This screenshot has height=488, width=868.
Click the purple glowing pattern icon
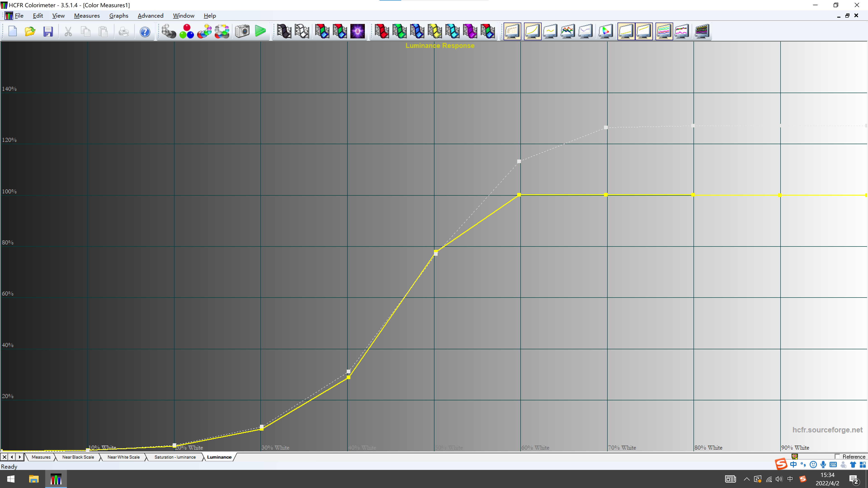[x=358, y=32]
